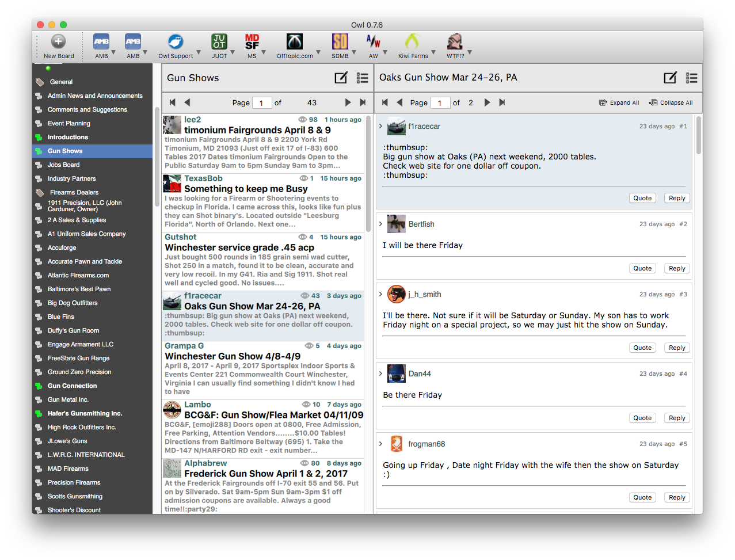The image size is (735, 560).
Task: Go to last page of Oaks thread posts
Action: pyautogui.click(x=502, y=102)
